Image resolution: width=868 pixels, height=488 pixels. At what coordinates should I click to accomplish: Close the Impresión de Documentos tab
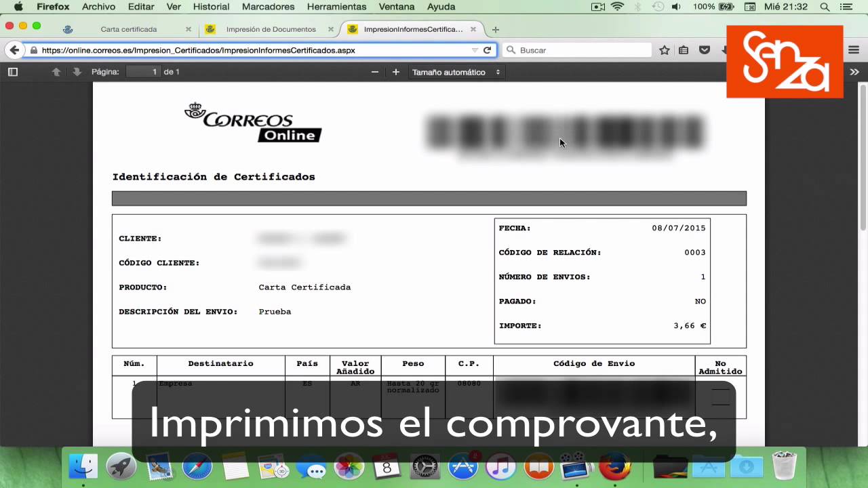(x=331, y=30)
